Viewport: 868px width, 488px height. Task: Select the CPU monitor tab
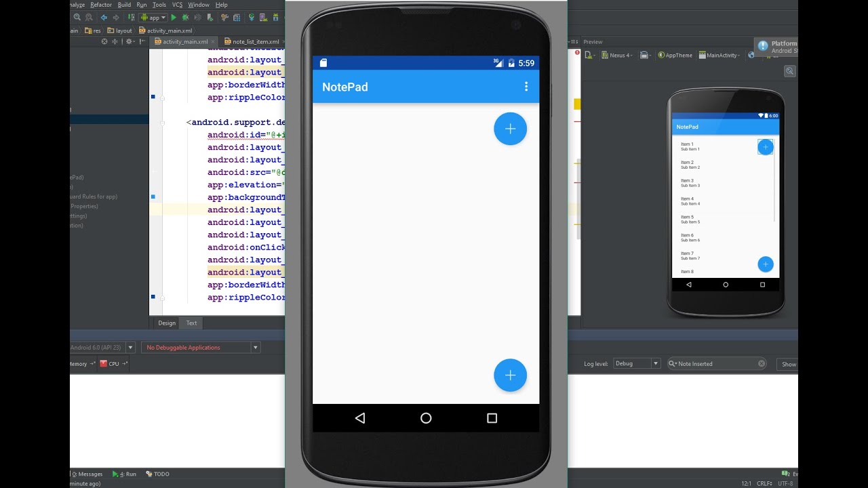click(114, 364)
